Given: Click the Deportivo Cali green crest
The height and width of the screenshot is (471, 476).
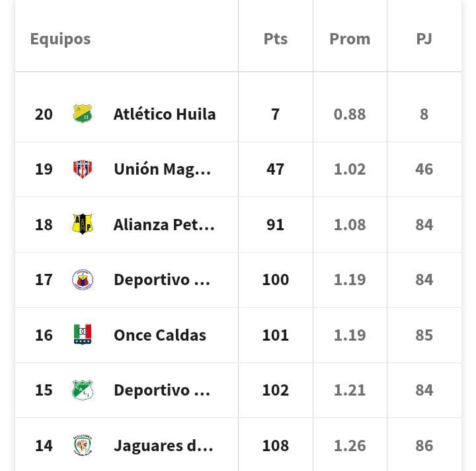Looking at the screenshot, I should tap(83, 390).
